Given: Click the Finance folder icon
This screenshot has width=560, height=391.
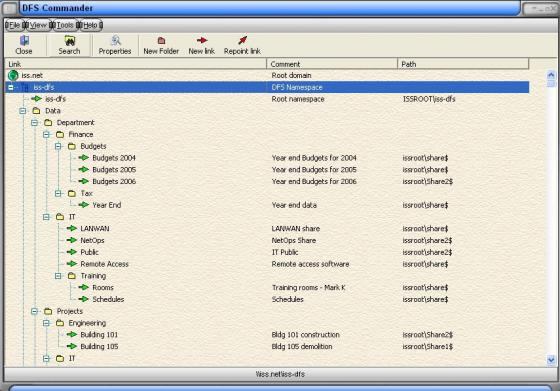Looking at the screenshot, I should (60, 134).
